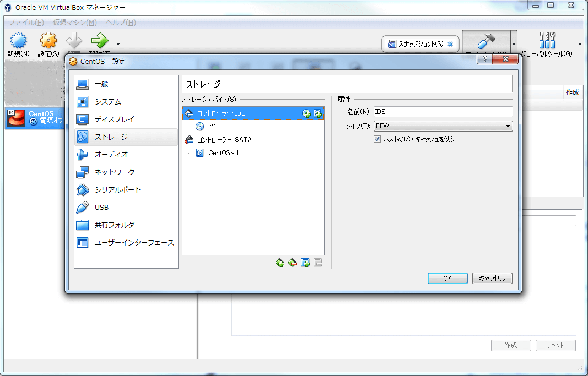Screen dimensions: 588x376
Task: Add optical drive to IDE controller icon
Action: click(306, 113)
